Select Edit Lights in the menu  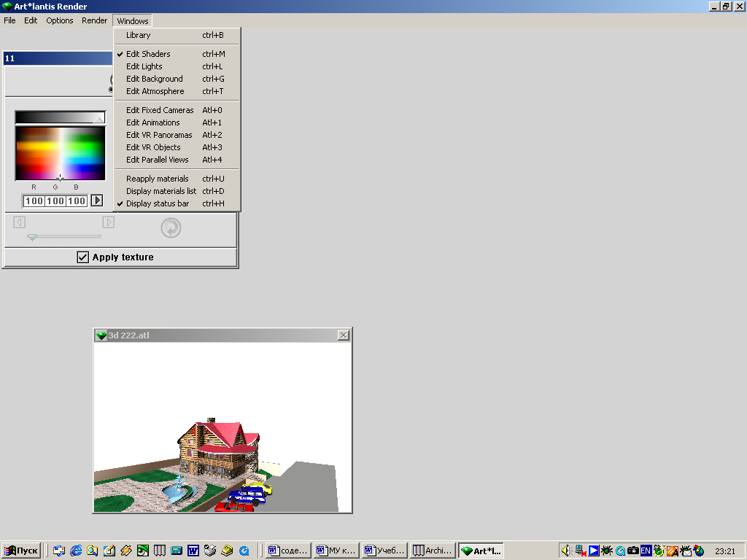tap(177, 66)
